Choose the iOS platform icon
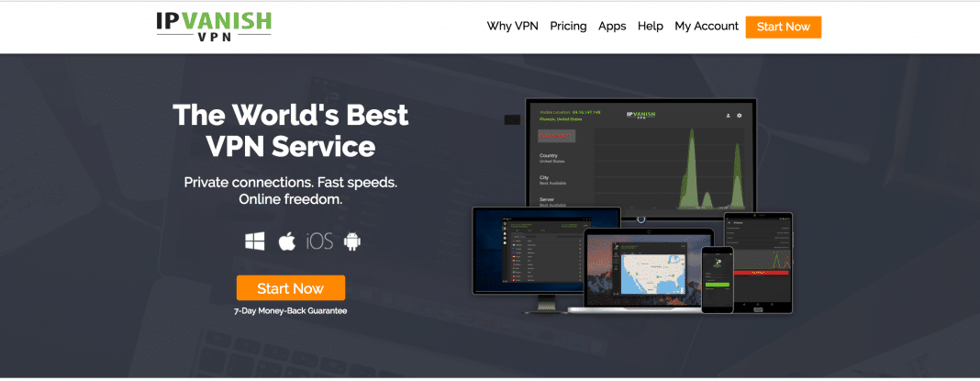The width and height of the screenshot is (980, 381). (x=319, y=242)
